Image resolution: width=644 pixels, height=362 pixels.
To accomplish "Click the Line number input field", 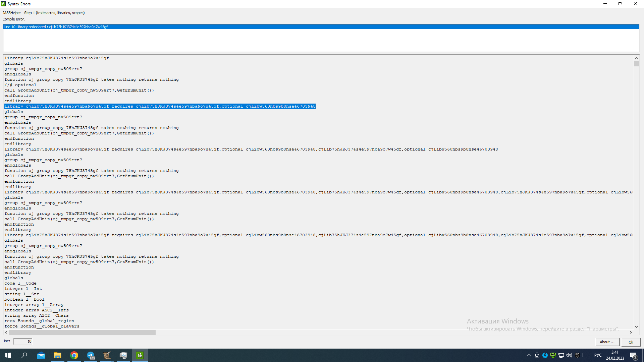I will pyautogui.click(x=23, y=341).
